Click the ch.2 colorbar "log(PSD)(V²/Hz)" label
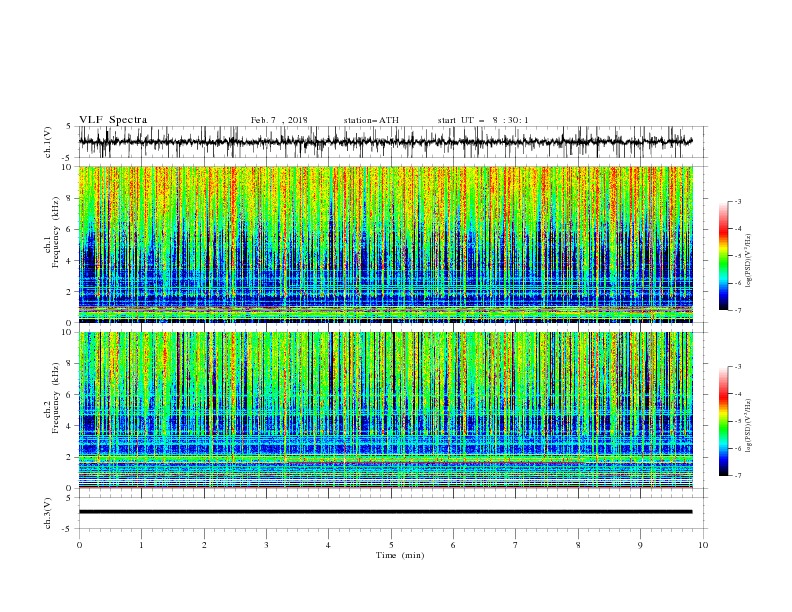This screenshot has width=792, height=612. click(x=749, y=426)
